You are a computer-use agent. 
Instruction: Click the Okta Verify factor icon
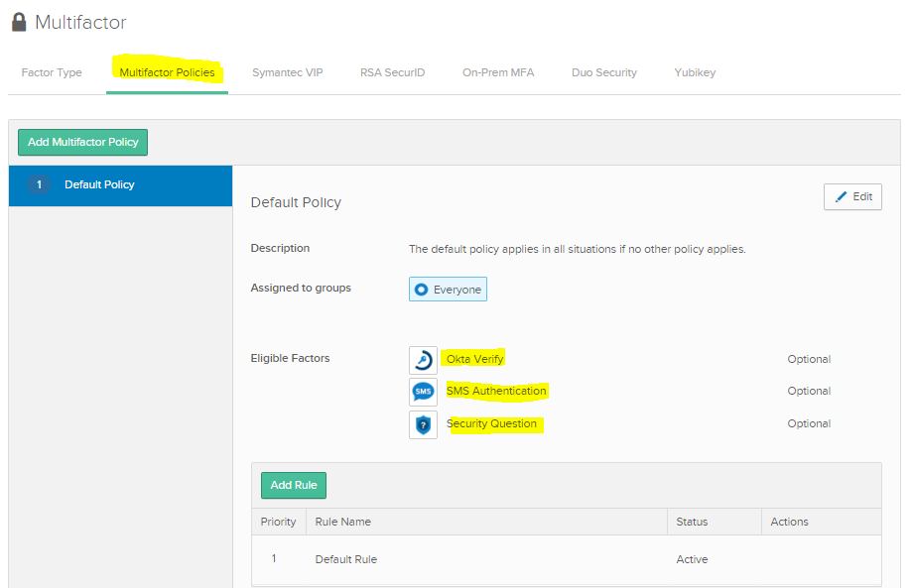coord(423,360)
